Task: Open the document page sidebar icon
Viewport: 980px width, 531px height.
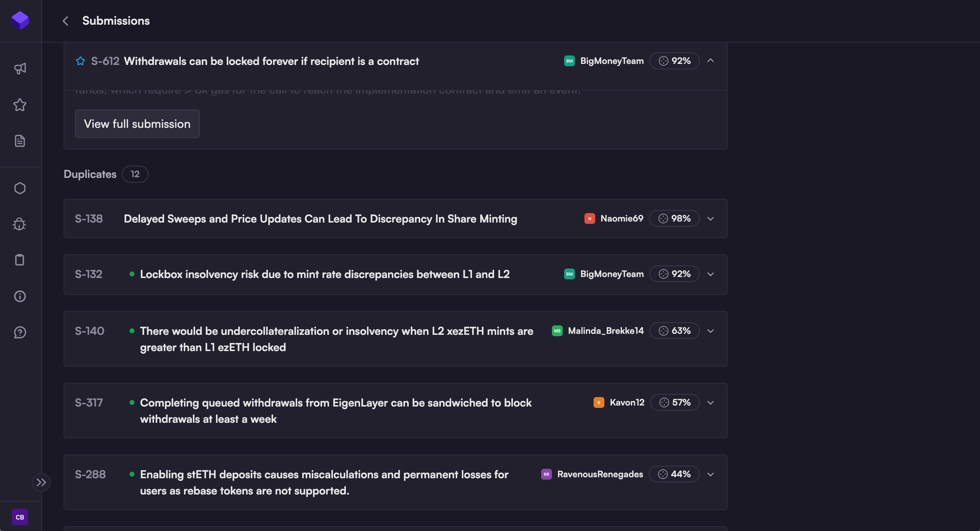Action: 20,141
